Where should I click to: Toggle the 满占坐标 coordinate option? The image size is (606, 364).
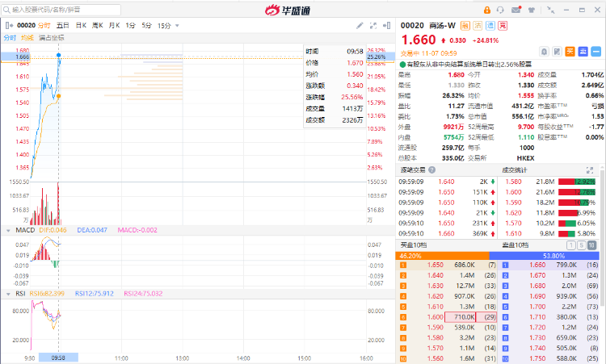(x=51, y=37)
